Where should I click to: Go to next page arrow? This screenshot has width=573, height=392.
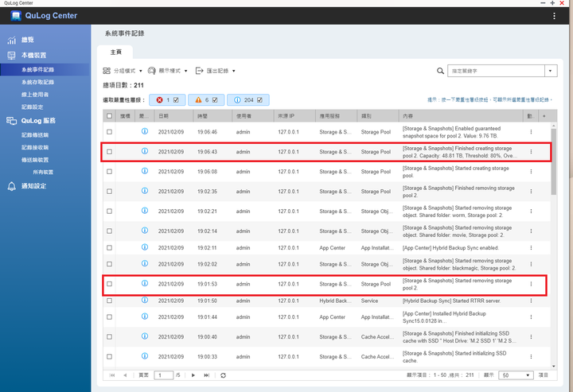tap(193, 375)
